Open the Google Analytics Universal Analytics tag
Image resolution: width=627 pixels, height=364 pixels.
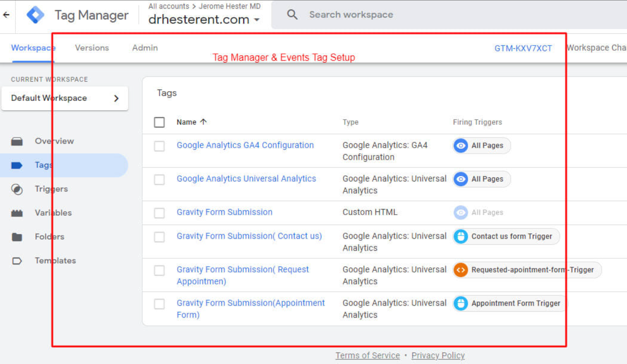pos(246,179)
